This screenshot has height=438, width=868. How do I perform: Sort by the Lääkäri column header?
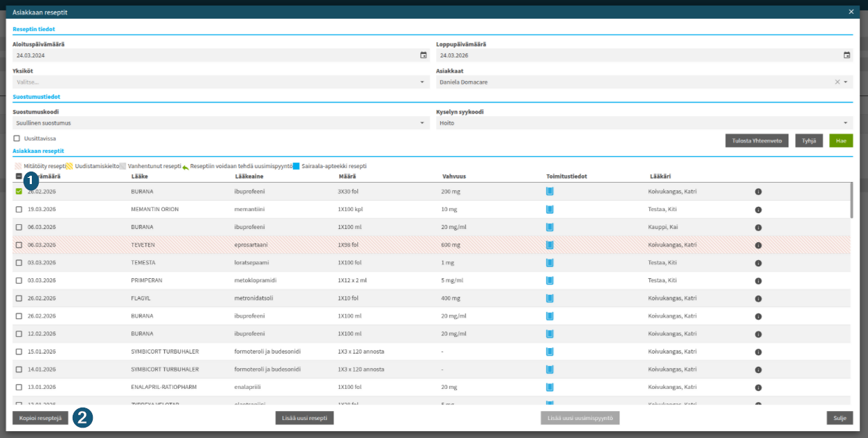click(x=660, y=176)
